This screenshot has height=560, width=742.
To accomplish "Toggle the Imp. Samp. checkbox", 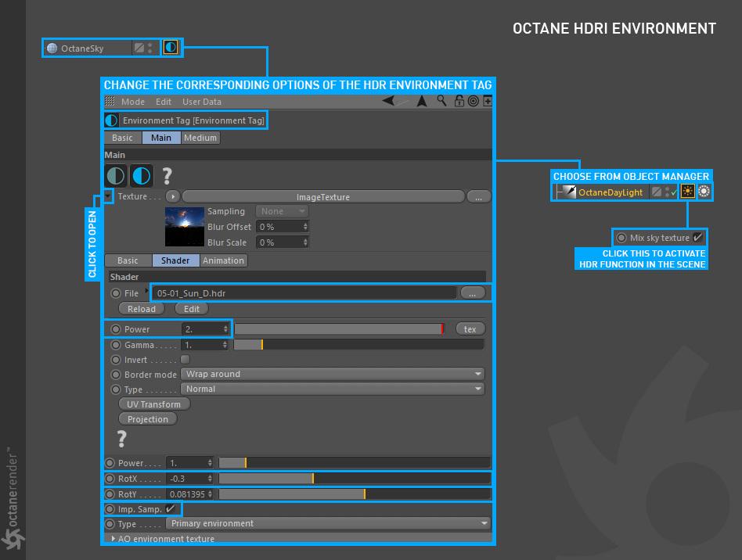I will (171, 509).
